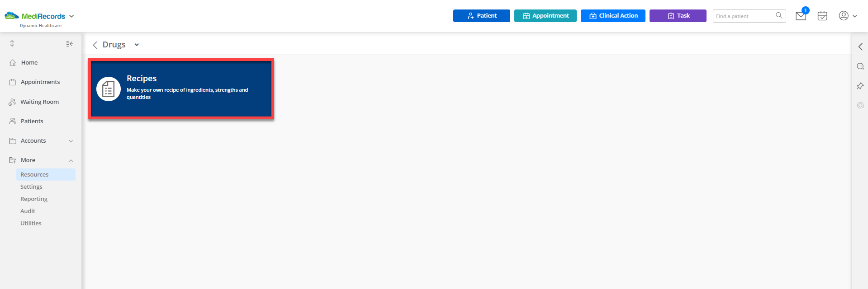Click the @ mentions icon on right panel
This screenshot has width=868, height=289.
860,105
